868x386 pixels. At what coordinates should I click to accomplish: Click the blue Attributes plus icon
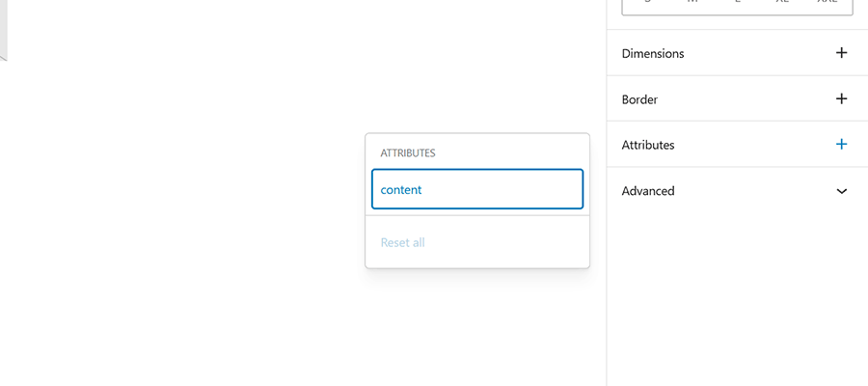841,145
